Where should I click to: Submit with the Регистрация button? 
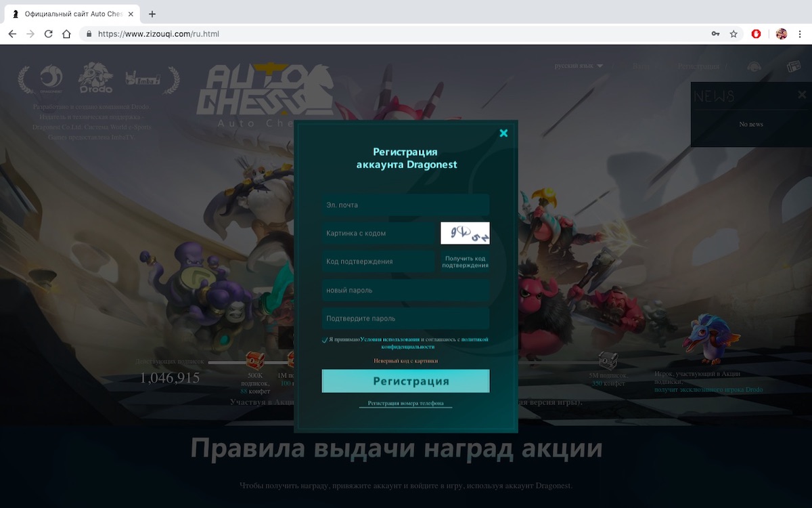coord(405,381)
